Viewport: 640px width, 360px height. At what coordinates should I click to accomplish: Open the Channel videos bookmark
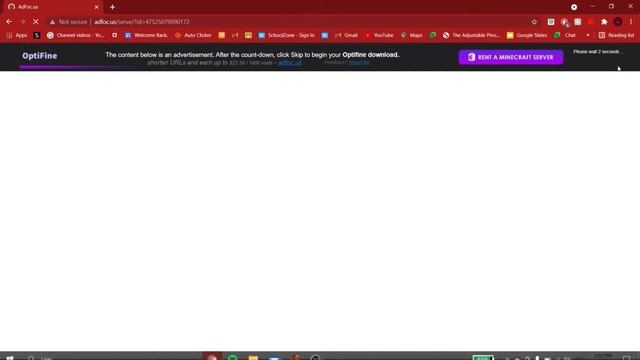76,36
